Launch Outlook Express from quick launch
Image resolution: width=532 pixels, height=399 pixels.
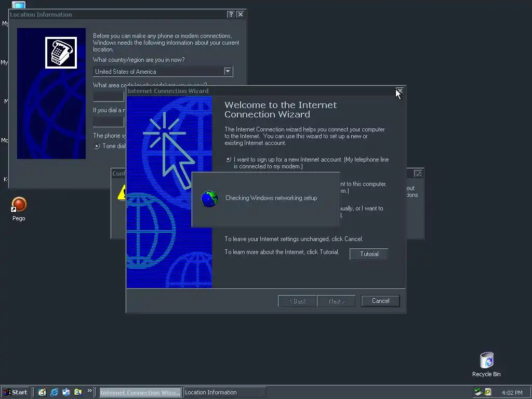(66, 392)
